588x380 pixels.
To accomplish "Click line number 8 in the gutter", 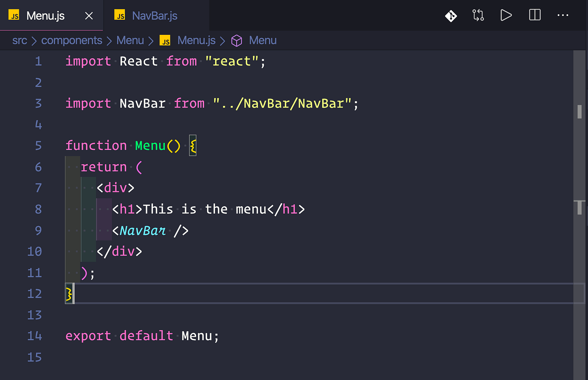I will coord(38,209).
